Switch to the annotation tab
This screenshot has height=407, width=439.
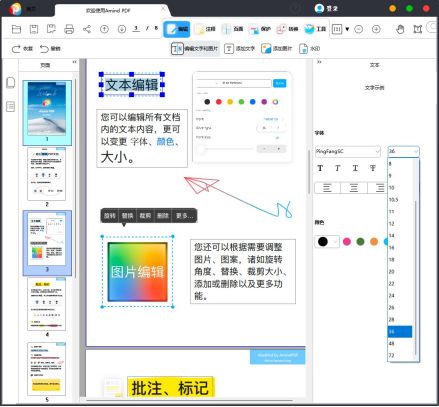pos(205,29)
